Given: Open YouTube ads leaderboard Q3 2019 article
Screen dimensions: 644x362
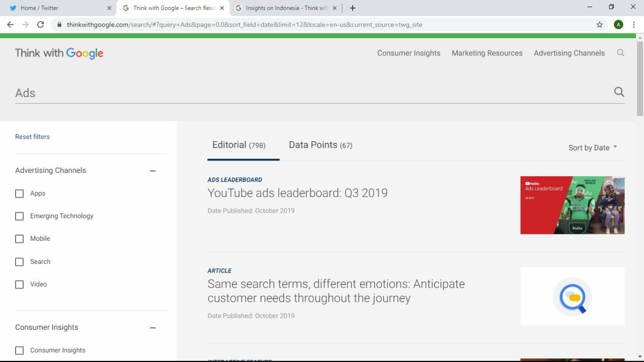Looking at the screenshot, I should 297,193.
